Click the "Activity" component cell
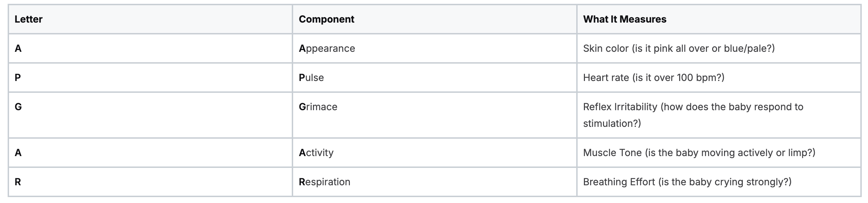Image resolution: width=868 pixels, height=203 pixels. point(316,153)
